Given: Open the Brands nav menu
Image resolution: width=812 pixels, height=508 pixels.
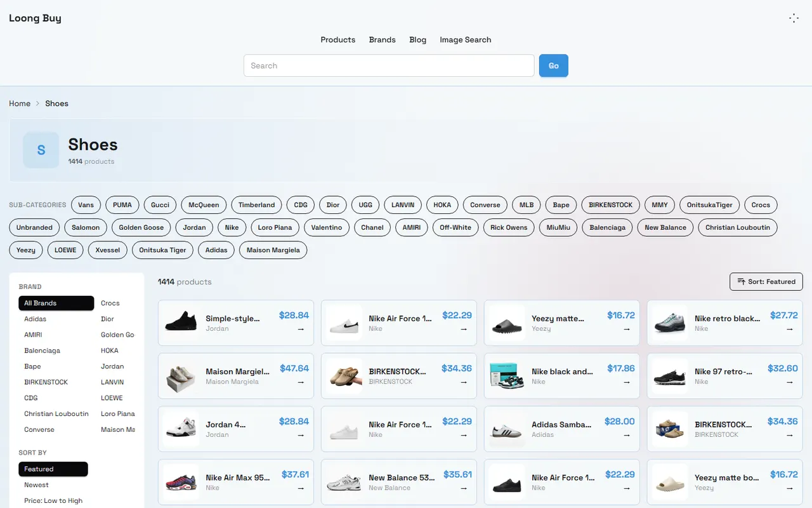Looking at the screenshot, I should (383, 39).
